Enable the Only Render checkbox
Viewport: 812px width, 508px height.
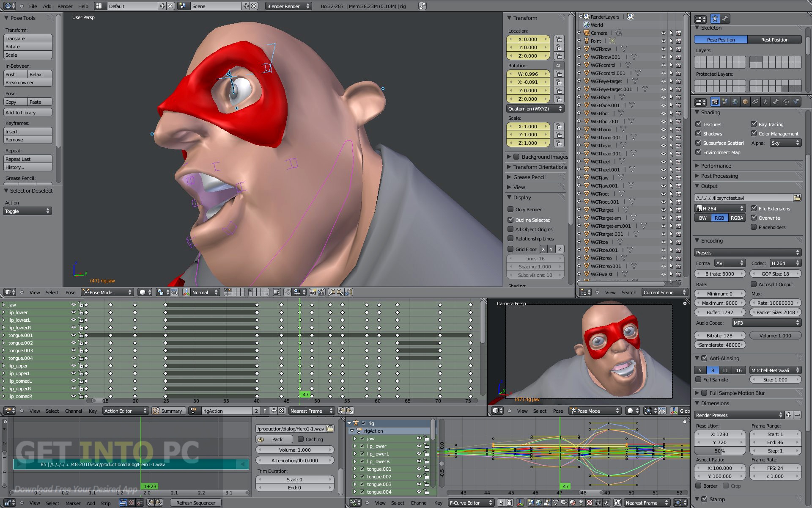click(510, 209)
